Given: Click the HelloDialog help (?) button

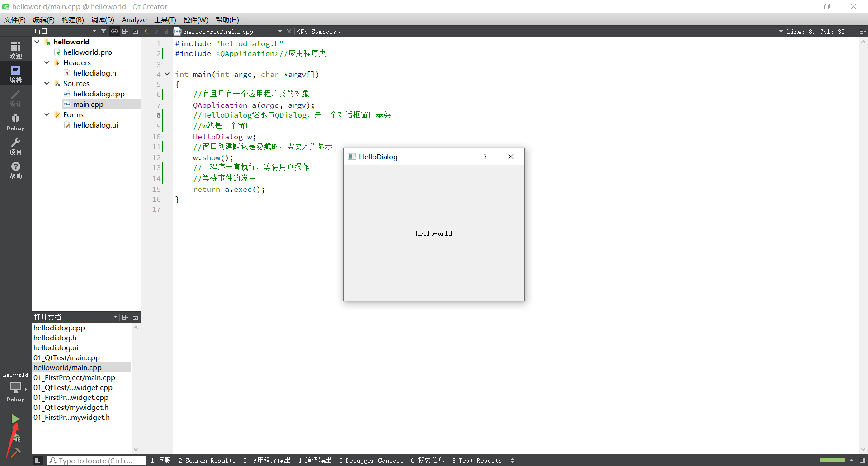Looking at the screenshot, I should pos(485,157).
